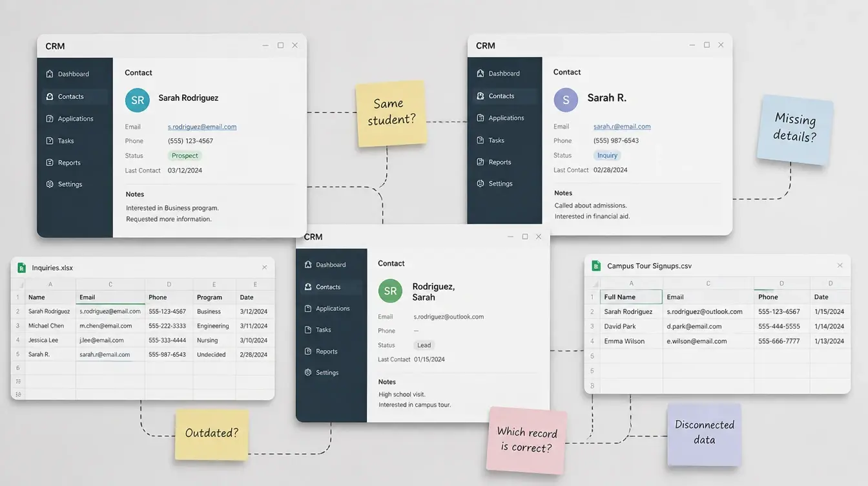Click Dashboard icon in the Sarah R. CRM window
The height and width of the screenshot is (486, 868).
(x=480, y=74)
